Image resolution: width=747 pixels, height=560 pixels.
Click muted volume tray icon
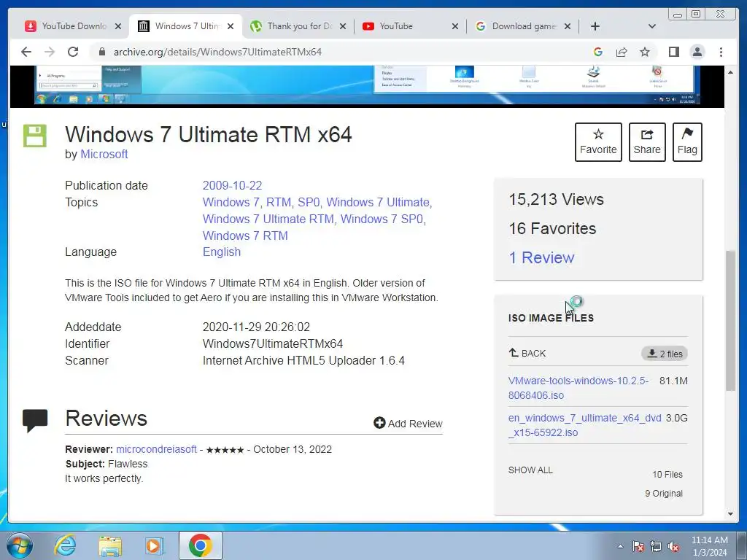click(673, 547)
